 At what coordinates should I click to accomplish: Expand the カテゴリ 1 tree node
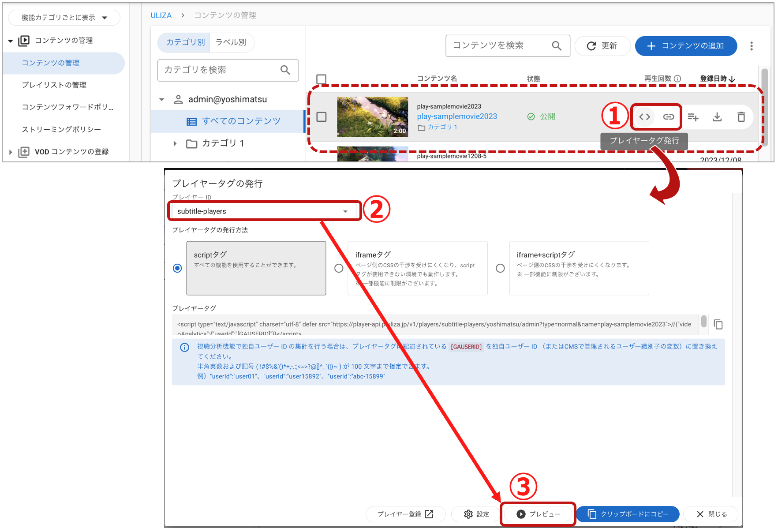175,143
